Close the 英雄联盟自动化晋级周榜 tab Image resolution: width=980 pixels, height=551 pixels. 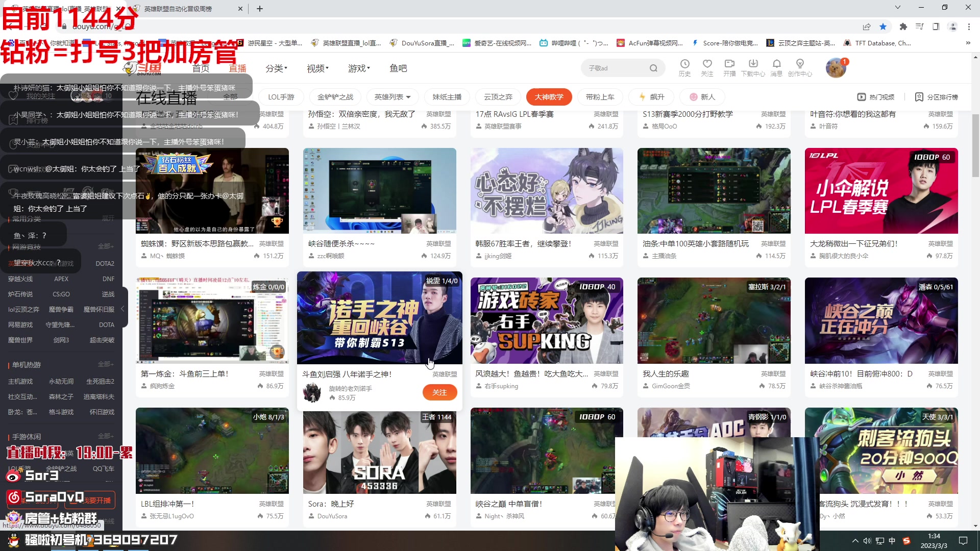point(240,9)
